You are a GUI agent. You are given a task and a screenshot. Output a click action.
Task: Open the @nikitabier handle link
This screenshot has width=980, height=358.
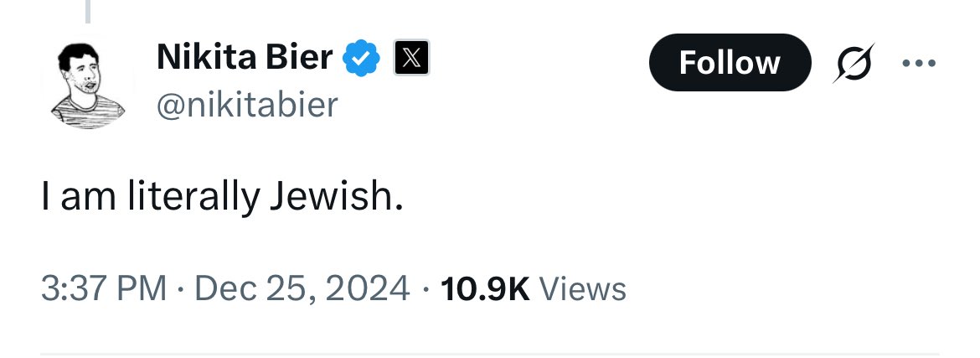(247, 105)
